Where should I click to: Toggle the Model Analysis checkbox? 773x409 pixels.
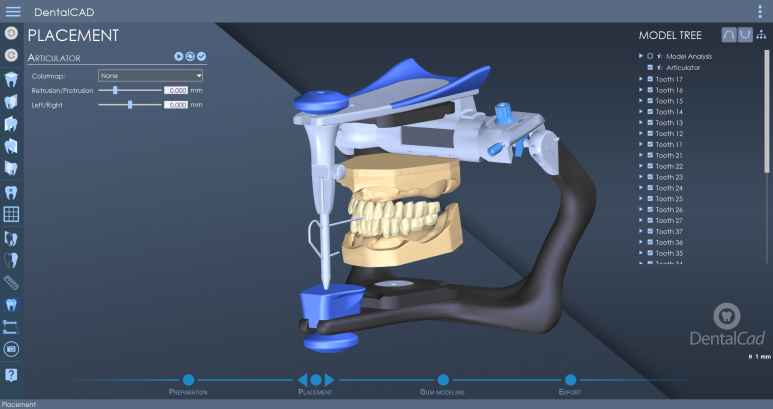click(650, 56)
